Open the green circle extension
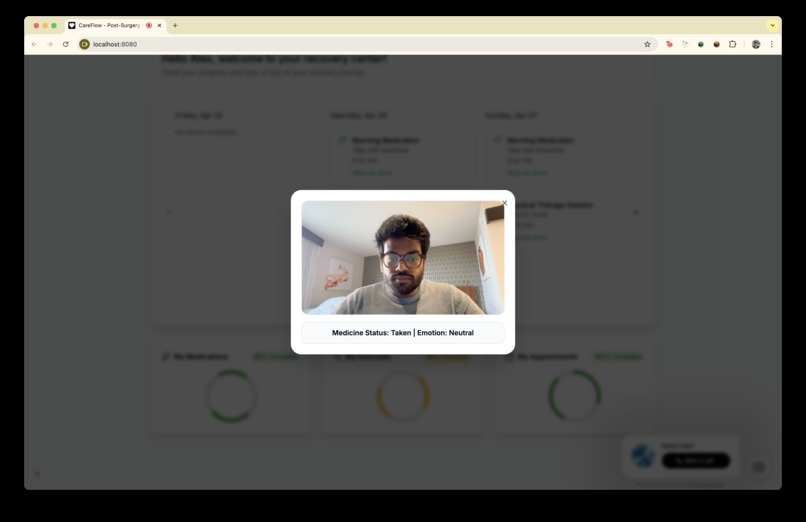 tap(701, 44)
